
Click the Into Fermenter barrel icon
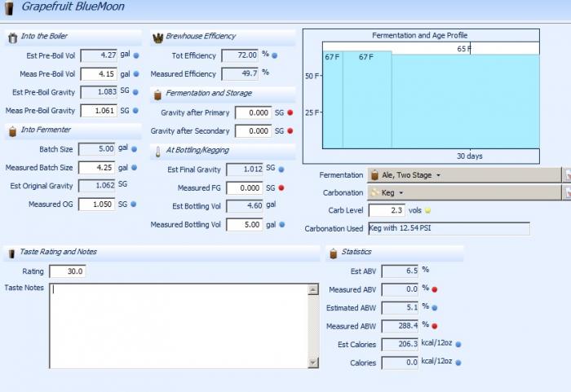click(x=13, y=131)
